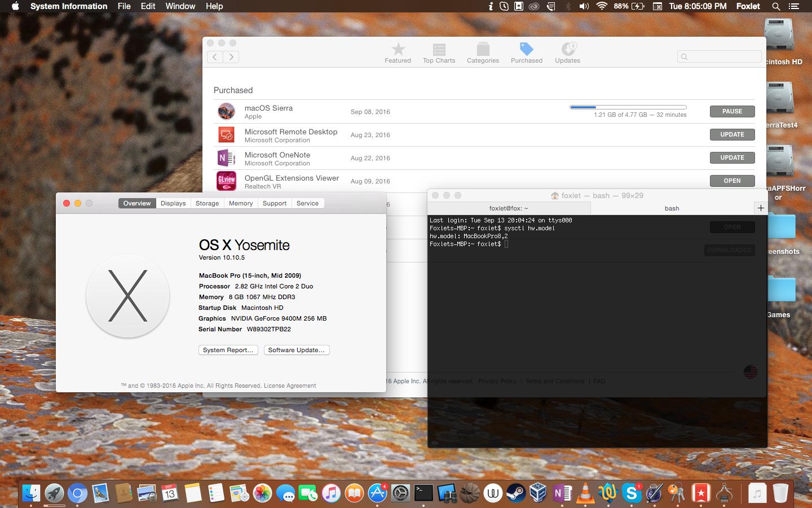Click the battery 88% indicator

[x=629, y=6]
